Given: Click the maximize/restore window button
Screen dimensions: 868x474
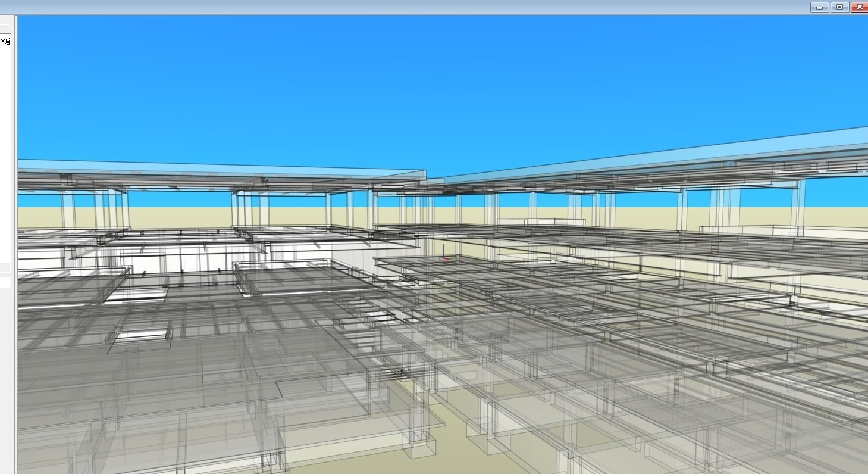Looking at the screenshot, I should [x=839, y=7].
